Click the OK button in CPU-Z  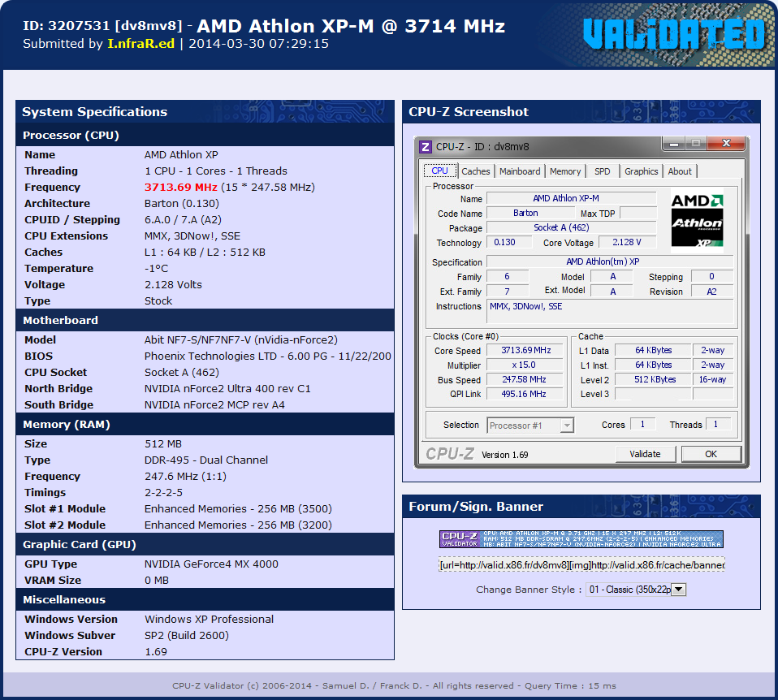coord(711,454)
